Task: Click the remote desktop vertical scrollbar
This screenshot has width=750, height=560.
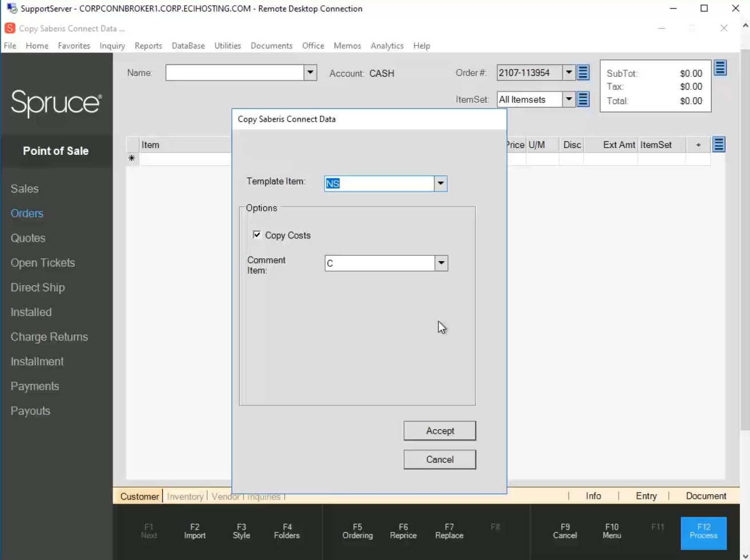Action: [745, 229]
